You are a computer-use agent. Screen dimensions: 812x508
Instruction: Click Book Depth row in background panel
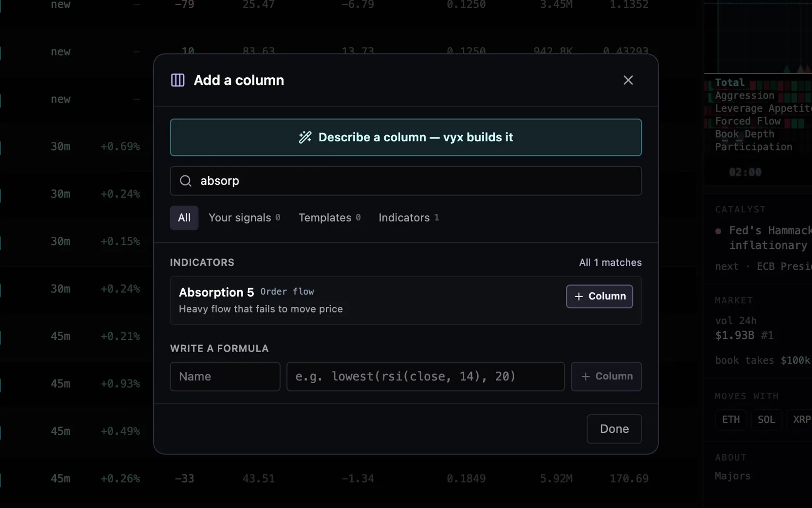pos(745,134)
